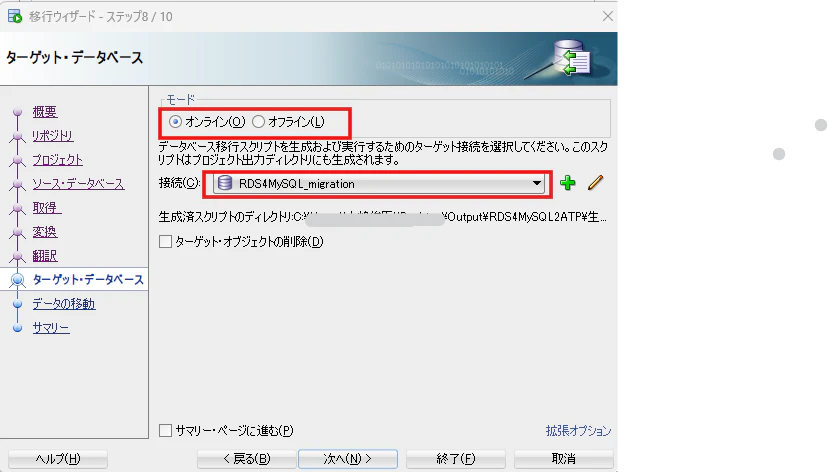This screenshot has height=472, width=828.
Task: Go to the 変換 step
Action: [x=45, y=232]
